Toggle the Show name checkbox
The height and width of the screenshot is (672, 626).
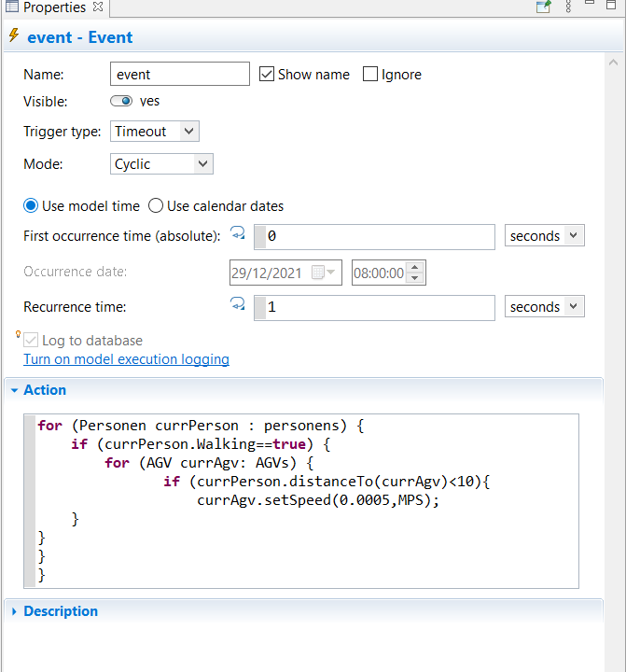coord(267,74)
